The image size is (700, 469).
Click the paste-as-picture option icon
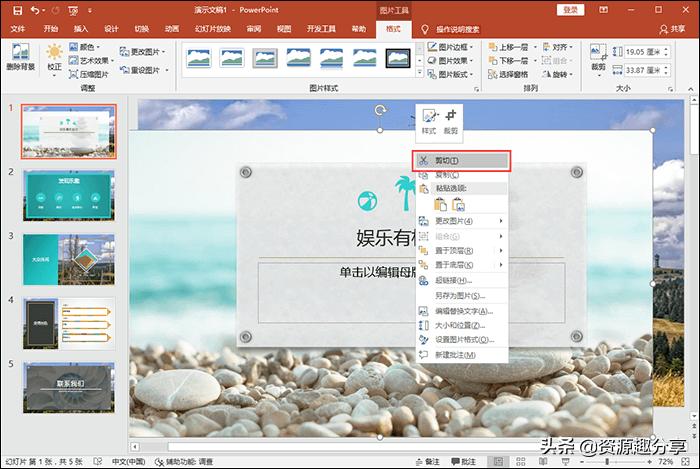click(x=458, y=204)
